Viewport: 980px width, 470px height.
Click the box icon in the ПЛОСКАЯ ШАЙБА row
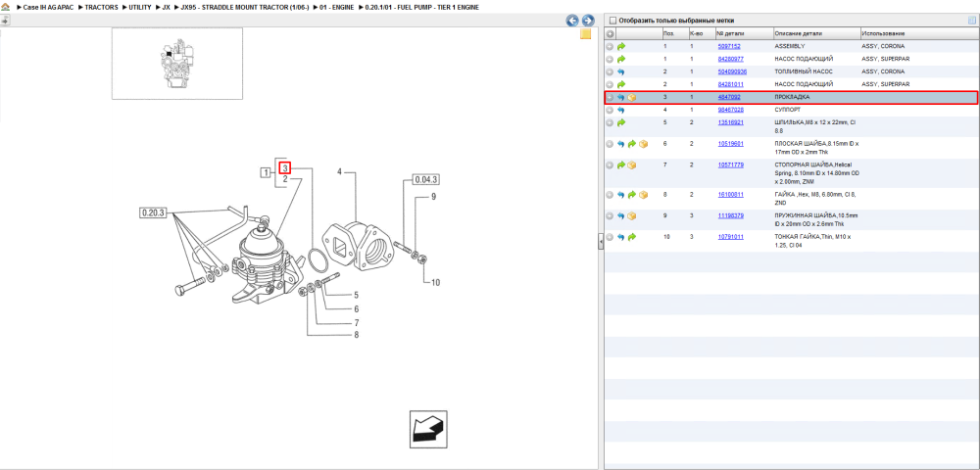pyautogui.click(x=643, y=144)
